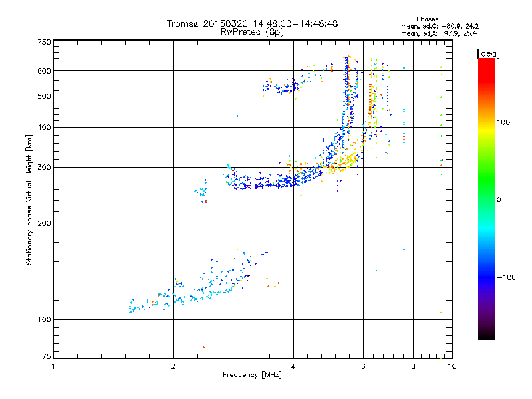Click the 'mean, sd,X: 97.9, 25.4' statistic text
Viewport: 532px width, 399px height.
tap(439, 33)
